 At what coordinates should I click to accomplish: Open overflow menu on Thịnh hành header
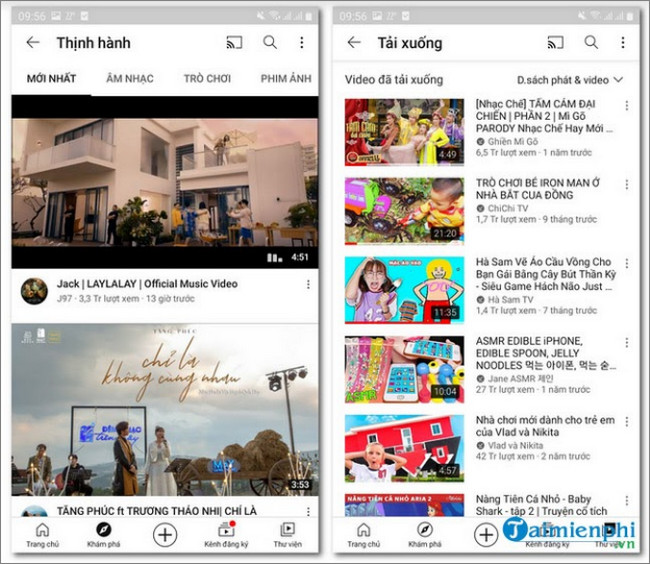(x=302, y=42)
